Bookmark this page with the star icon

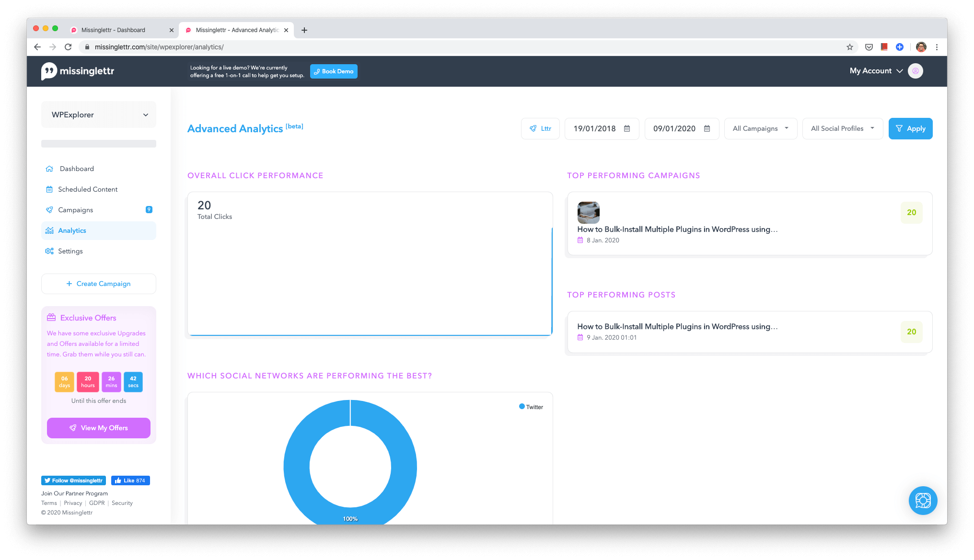point(850,47)
